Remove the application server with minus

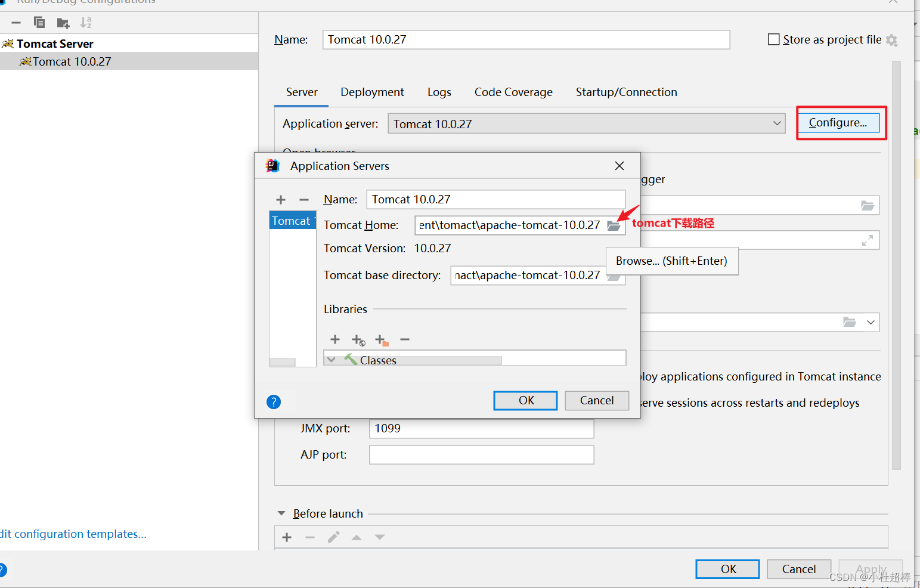click(304, 200)
